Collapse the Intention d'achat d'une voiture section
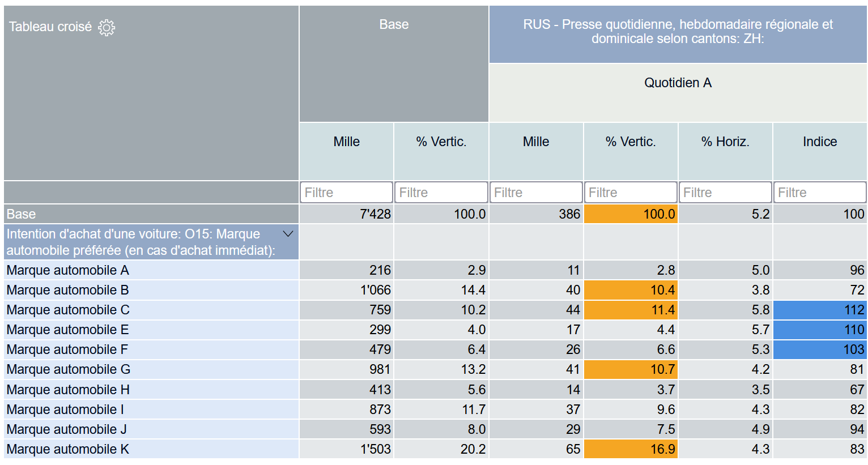The width and height of the screenshot is (868, 465). tap(288, 234)
